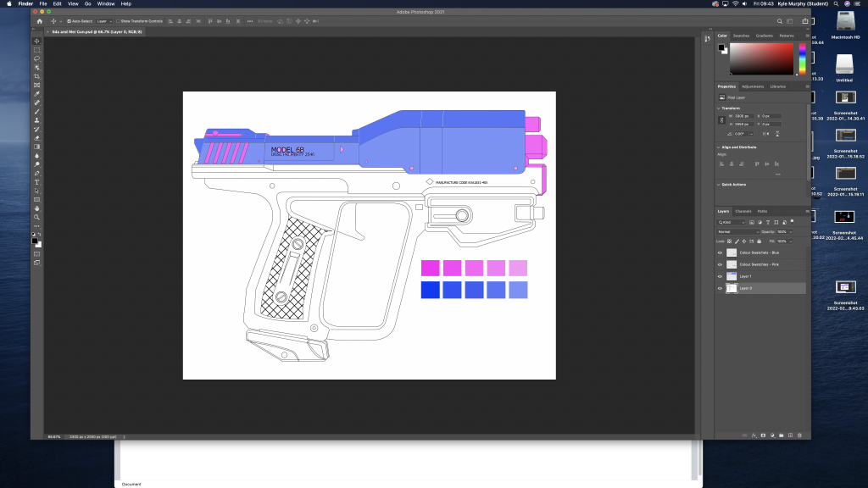Select the Lasso tool

click(37, 58)
